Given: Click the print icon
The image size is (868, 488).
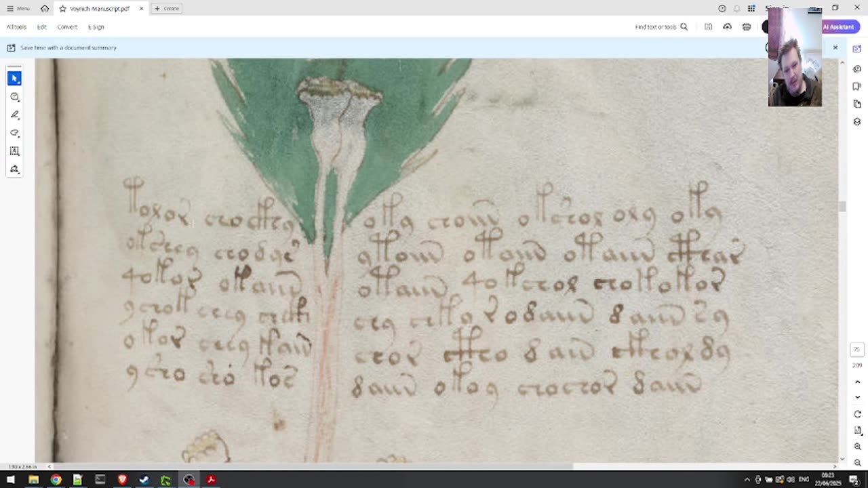Looking at the screenshot, I should 746,27.
